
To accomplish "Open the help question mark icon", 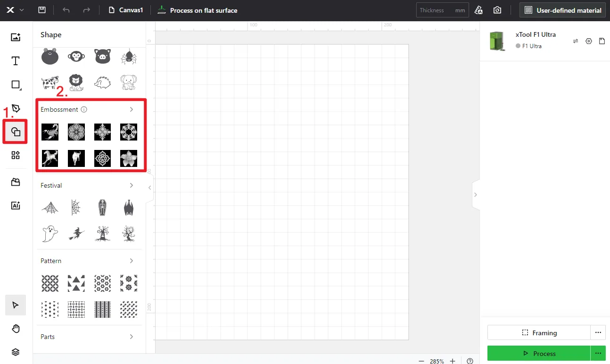I will [x=470, y=361].
